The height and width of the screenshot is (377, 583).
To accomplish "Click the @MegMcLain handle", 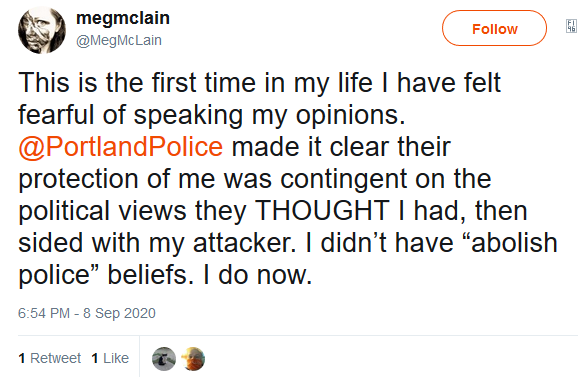I will point(119,40).
